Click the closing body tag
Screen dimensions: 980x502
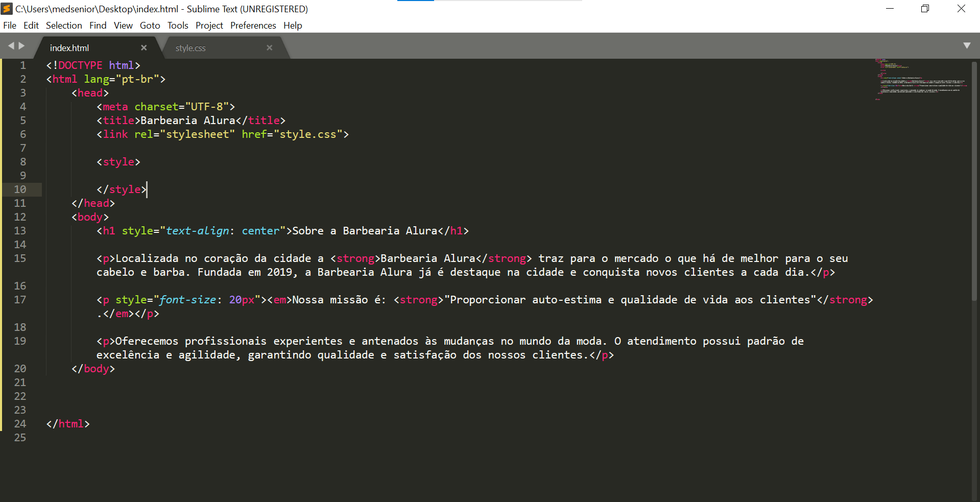tap(93, 369)
